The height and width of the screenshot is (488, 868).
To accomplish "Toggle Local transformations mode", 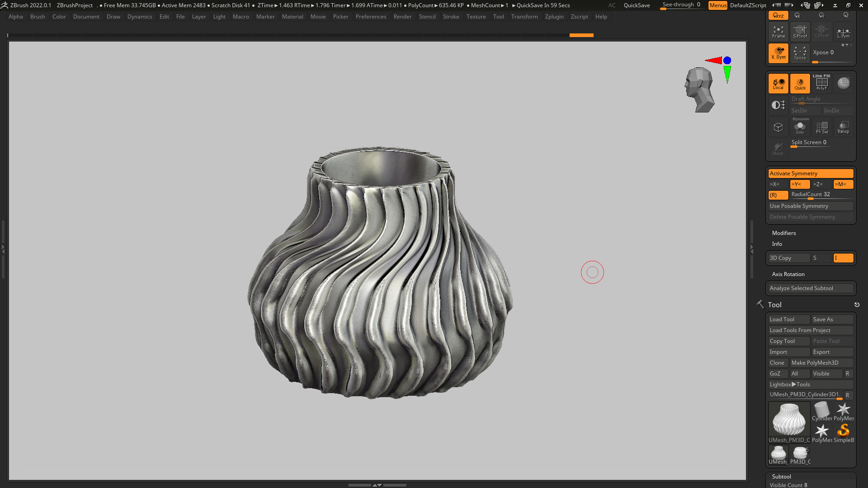I will click(x=778, y=83).
